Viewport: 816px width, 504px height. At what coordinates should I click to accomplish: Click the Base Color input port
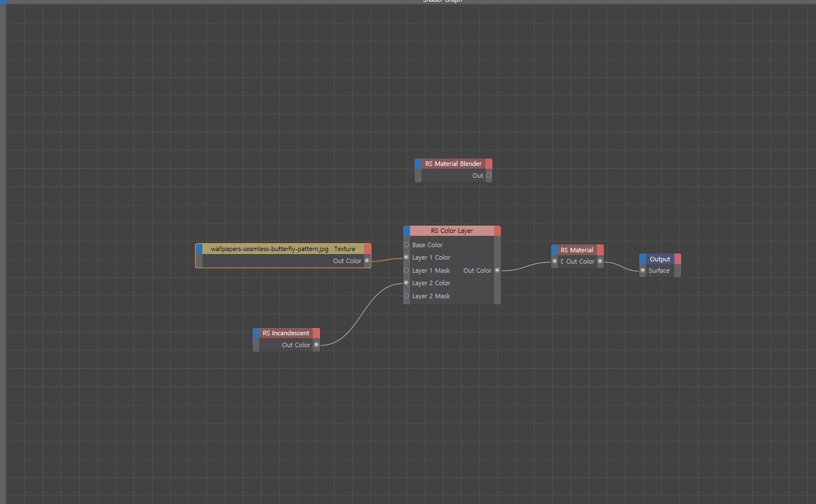tap(407, 245)
